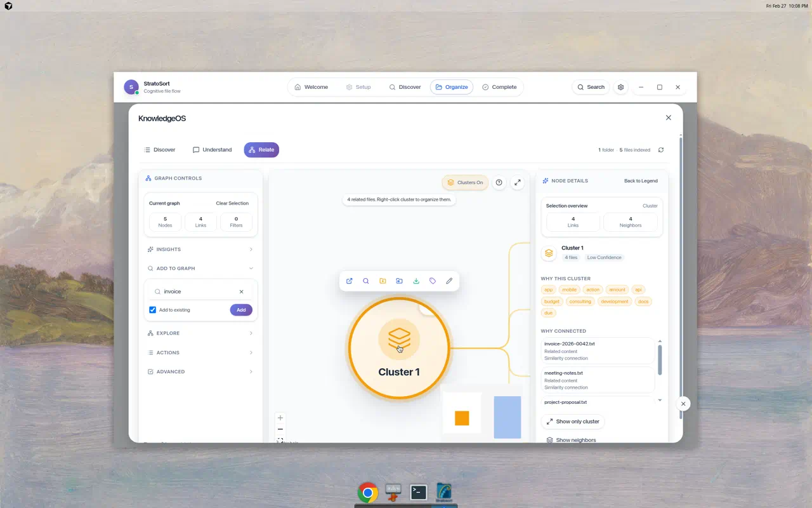Click the yellow new-folder icon in cluster toolbar
The image size is (812, 508).
pos(383,281)
